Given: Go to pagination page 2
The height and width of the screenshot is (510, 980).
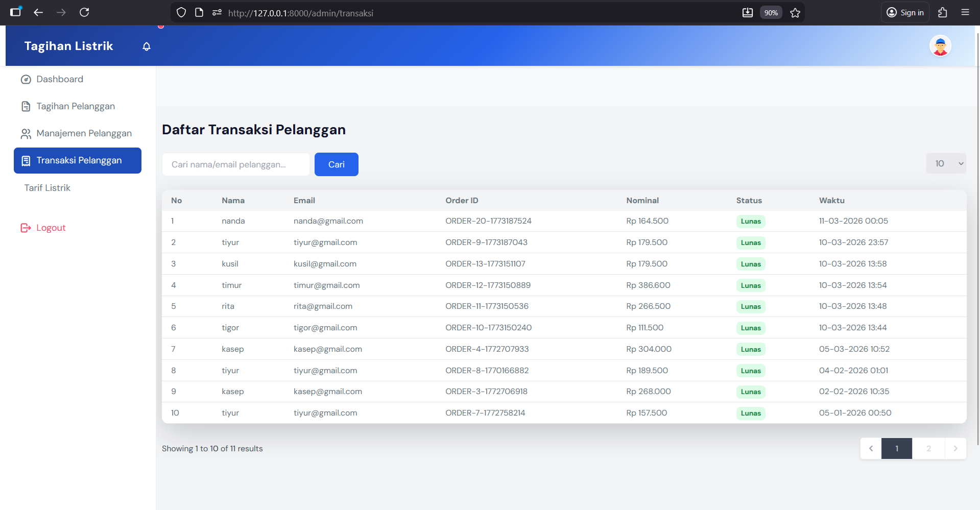Looking at the screenshot, I should [x=928, y=449].
